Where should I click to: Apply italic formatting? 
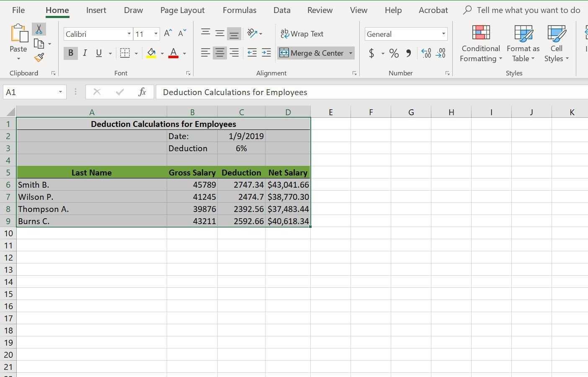pos(85,53)
